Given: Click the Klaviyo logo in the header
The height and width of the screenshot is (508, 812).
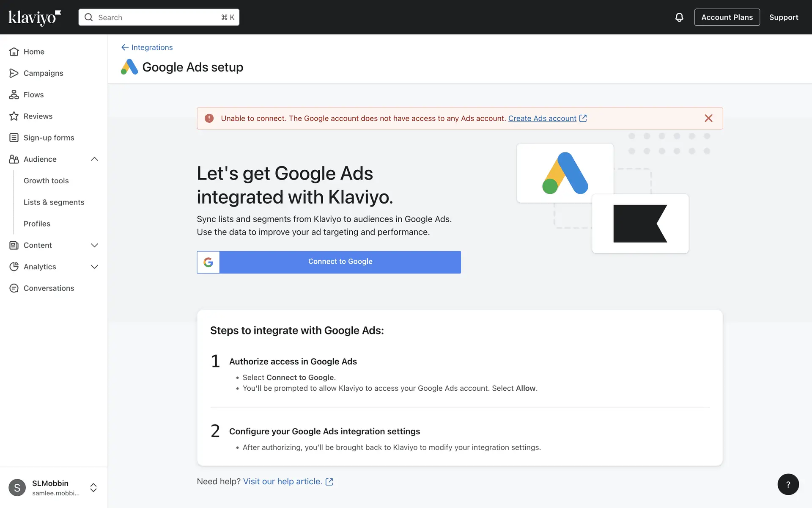Looking at the screenshot, I should pyautogui.click(x=35, y=17).
